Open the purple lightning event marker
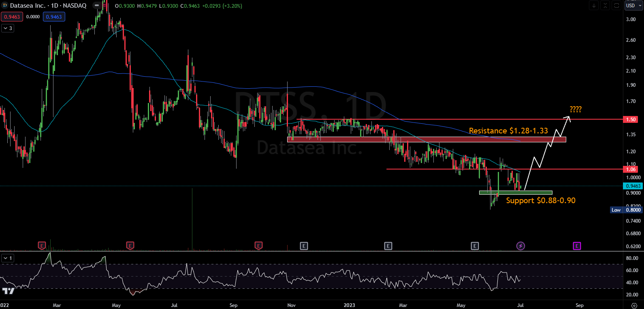The width and height of the screenshot is (644, 309). pyautogui.click(x=520, y=246)
